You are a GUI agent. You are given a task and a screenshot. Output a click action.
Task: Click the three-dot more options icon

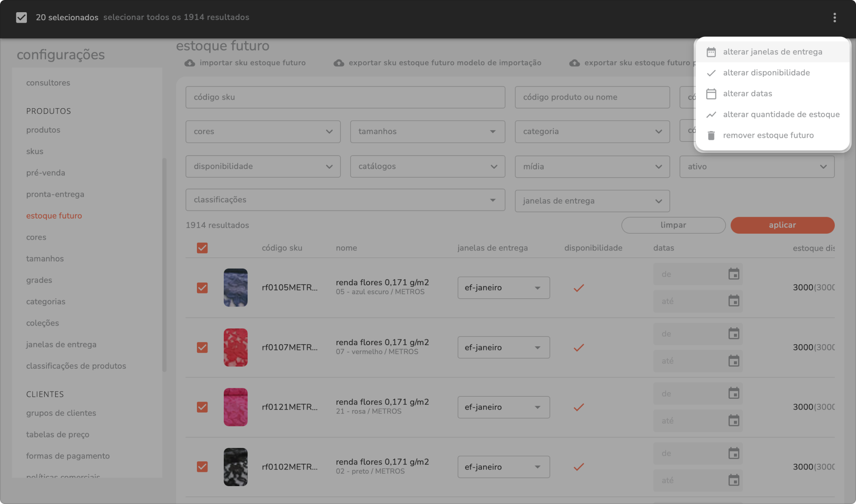click(x=834, y=17)
